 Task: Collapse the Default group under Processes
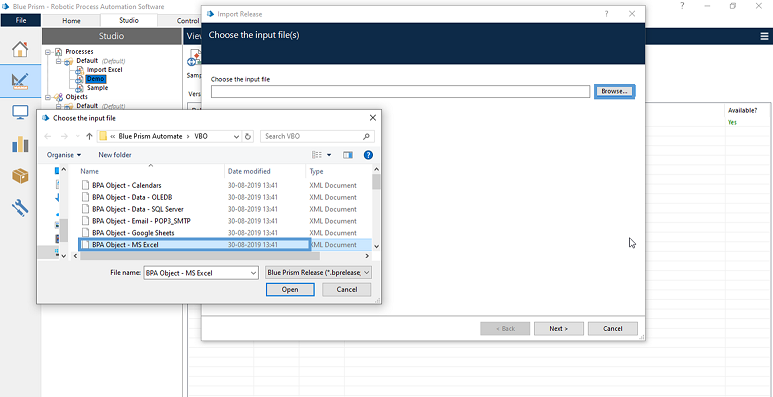59,61
